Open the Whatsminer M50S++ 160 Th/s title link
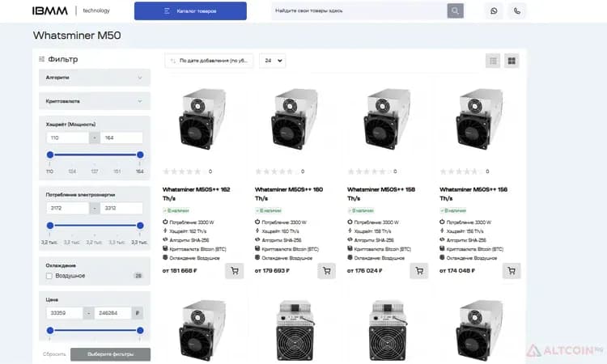The width and height of the screenshot is (607, 364). [x=289, y=194]
